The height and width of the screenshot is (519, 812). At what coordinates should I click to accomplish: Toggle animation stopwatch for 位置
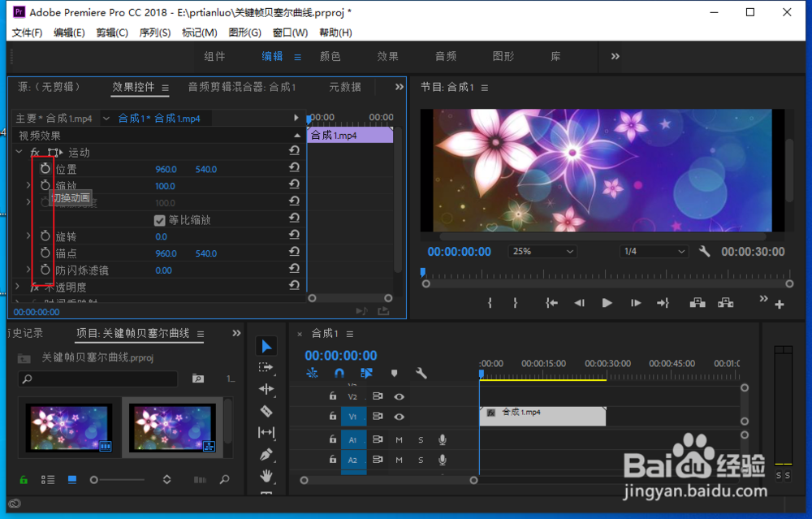(x=45, y=168)
